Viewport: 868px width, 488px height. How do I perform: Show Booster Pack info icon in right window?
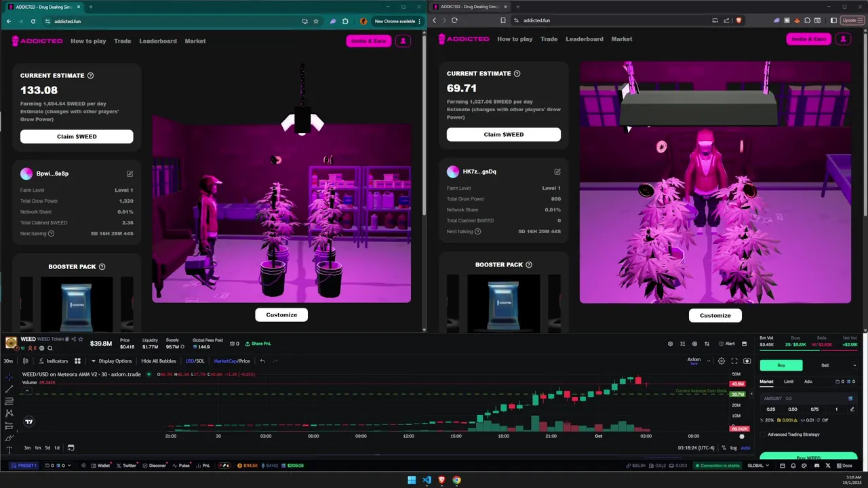tap(529, 265)
